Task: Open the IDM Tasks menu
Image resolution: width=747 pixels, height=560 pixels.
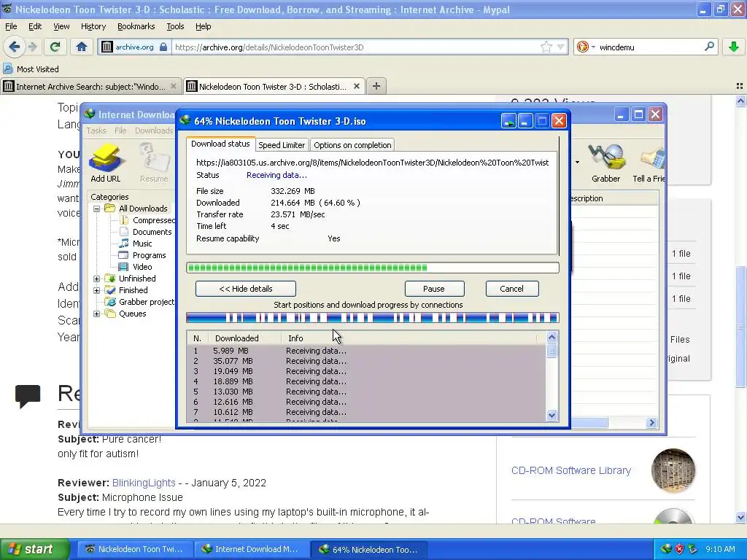Action: [96, 131]
